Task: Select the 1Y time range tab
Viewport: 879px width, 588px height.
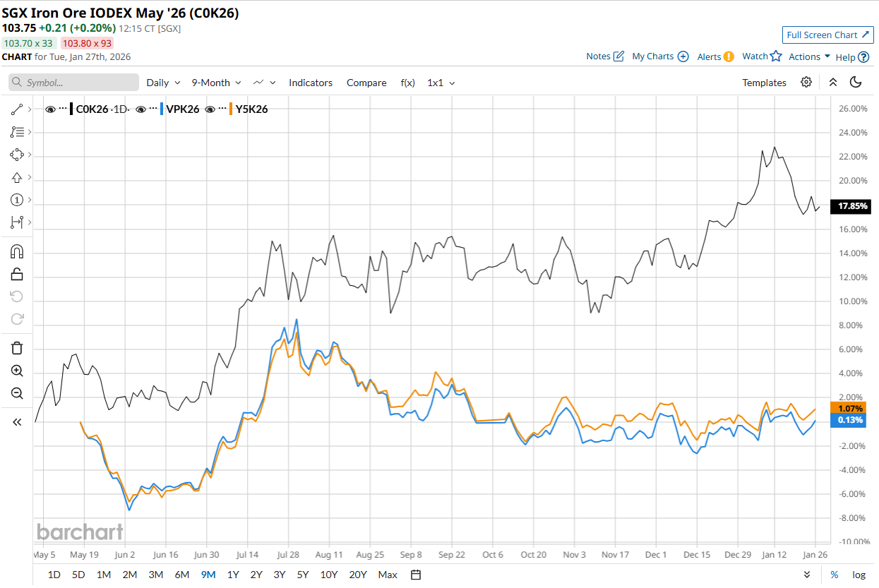Action: click(x=233, y=575)
